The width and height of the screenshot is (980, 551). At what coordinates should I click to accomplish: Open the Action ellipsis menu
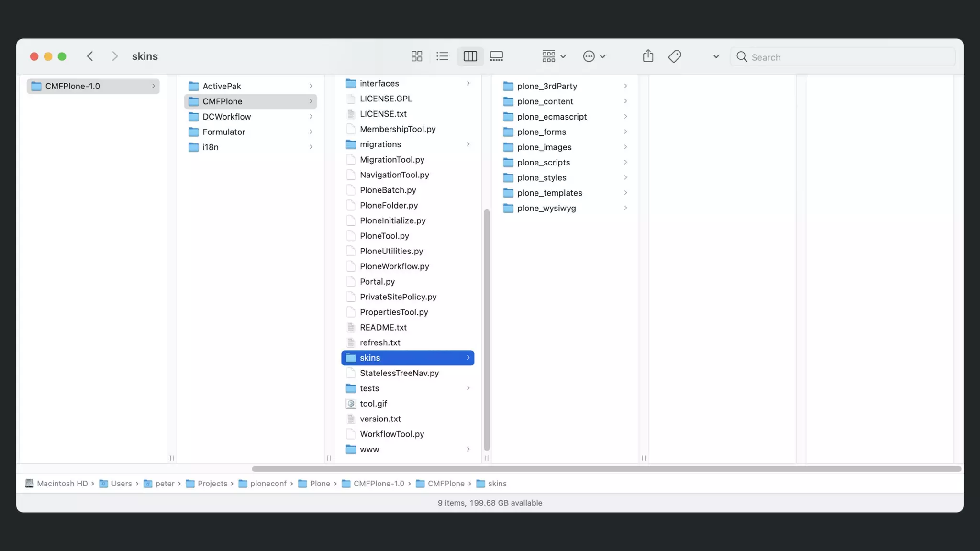[594, 56]
